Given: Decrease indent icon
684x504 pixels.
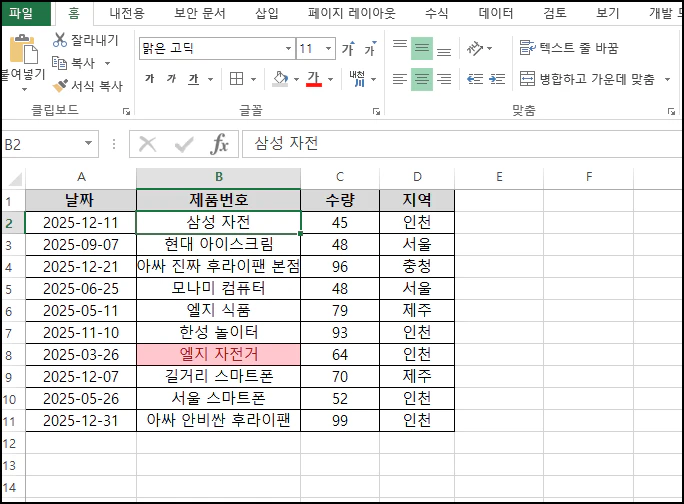Looking at the screenshot, I should click(x=475, y=79).
